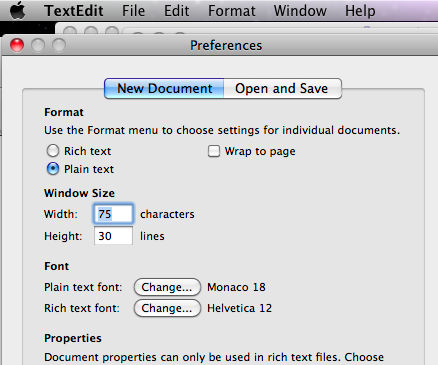Open the Apple menu

18,11
